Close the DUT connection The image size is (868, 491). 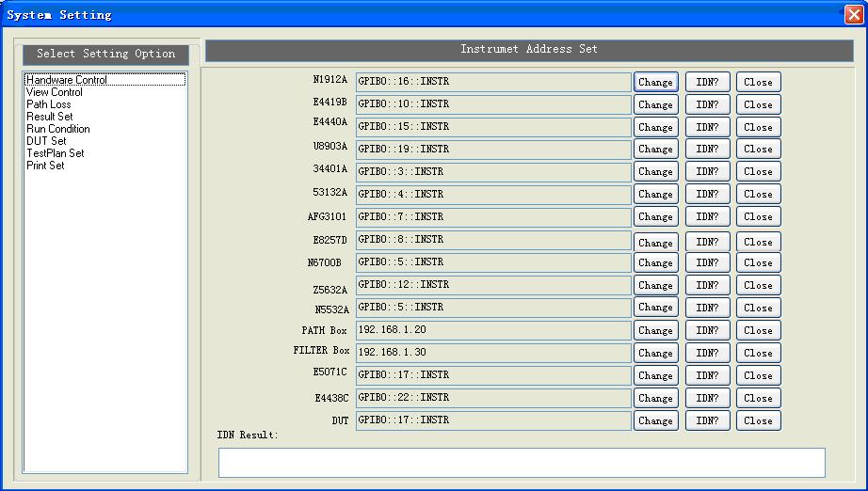tap(759, 420)
